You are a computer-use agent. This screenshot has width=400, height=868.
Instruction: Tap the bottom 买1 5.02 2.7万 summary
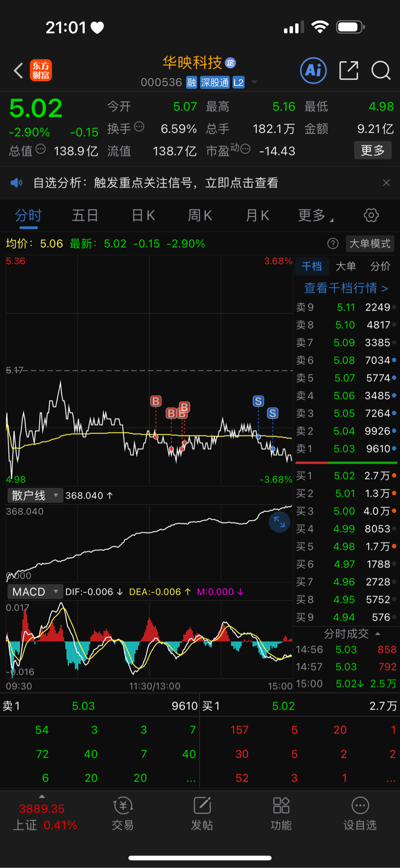299,706
